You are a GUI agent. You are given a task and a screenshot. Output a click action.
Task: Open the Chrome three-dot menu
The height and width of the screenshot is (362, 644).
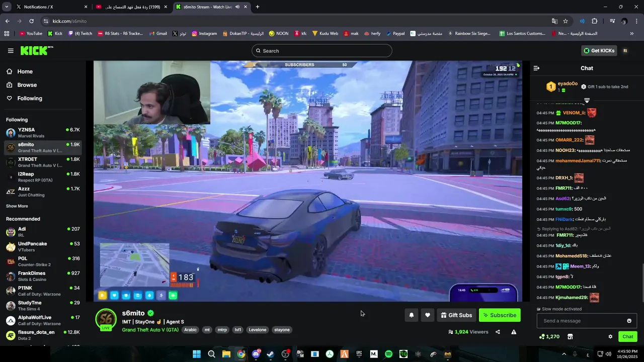pos(636,21)
